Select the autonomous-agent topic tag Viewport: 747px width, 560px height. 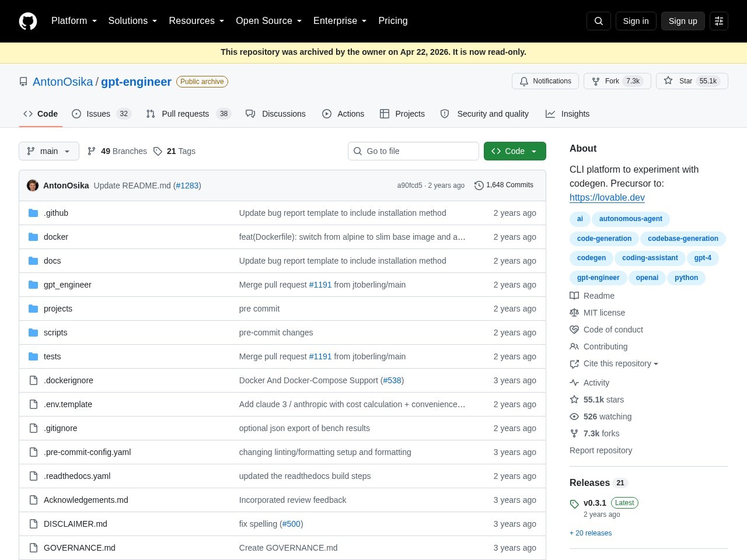631,219
